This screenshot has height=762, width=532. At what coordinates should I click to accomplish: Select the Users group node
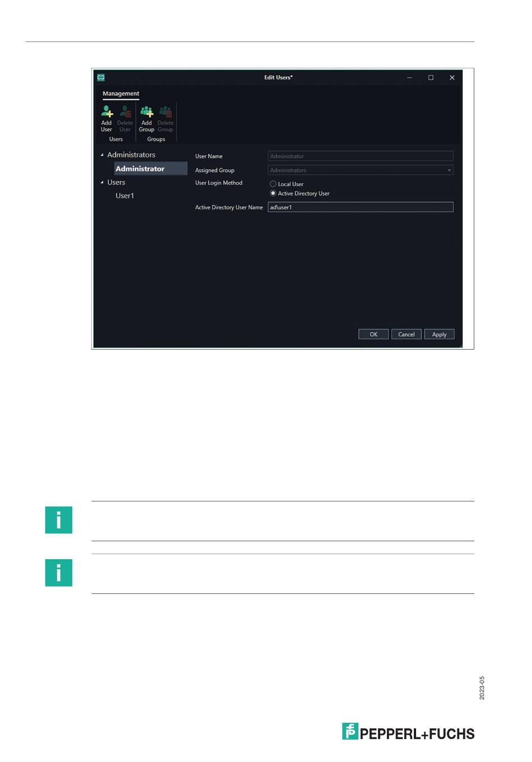[x=116, y=182]
